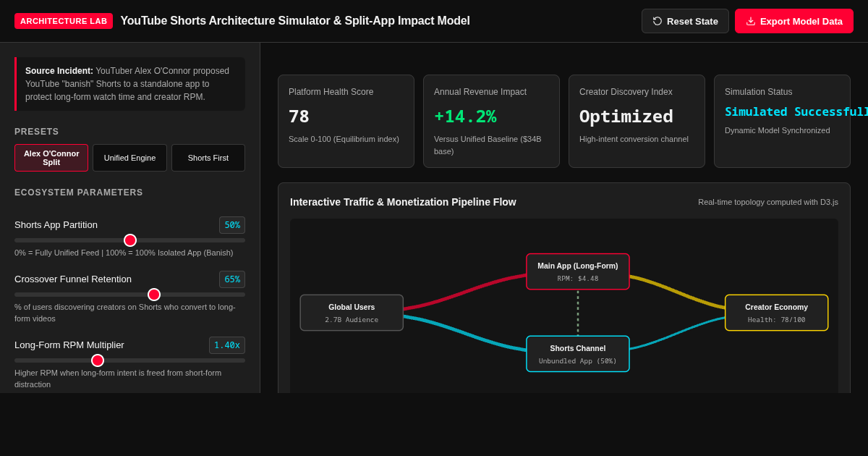Click the Global Users node in the flow
This screenshot has width=868, height=456.
tap(352, 313)
